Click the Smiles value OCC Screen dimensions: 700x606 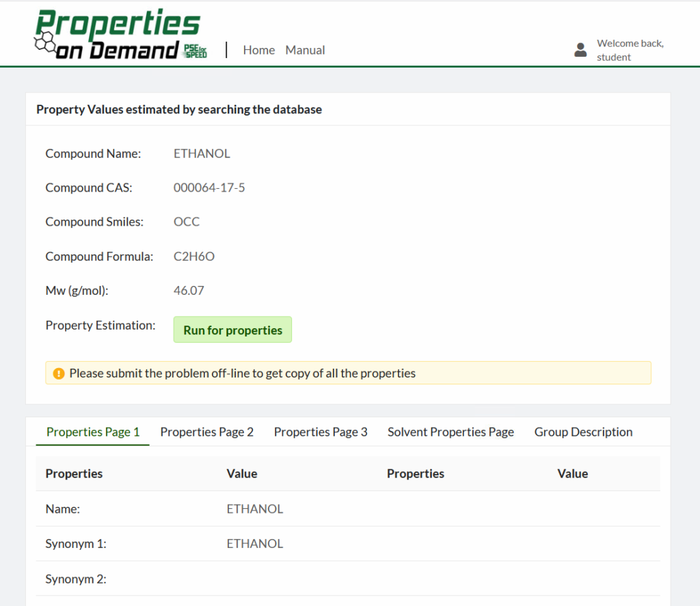187,222
